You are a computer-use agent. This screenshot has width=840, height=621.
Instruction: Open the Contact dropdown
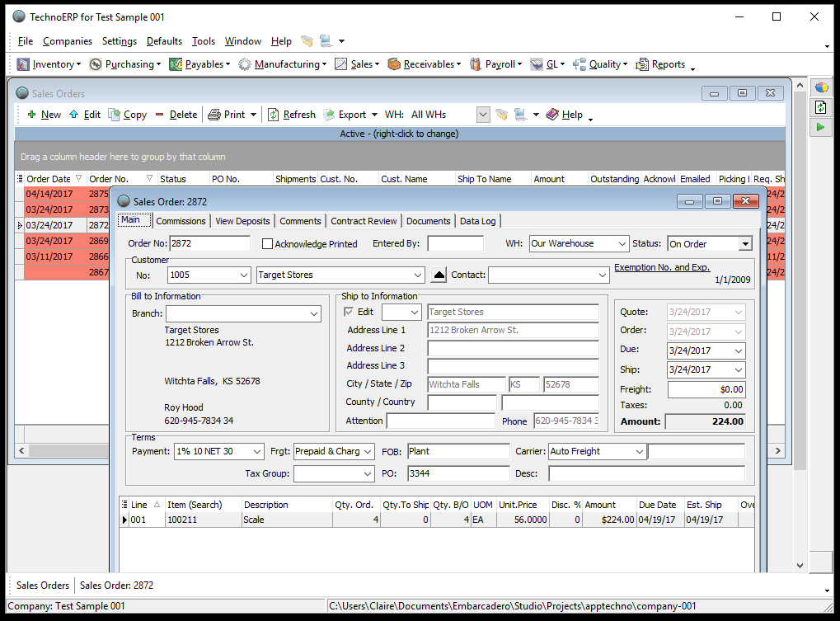[x=603, y=275]
